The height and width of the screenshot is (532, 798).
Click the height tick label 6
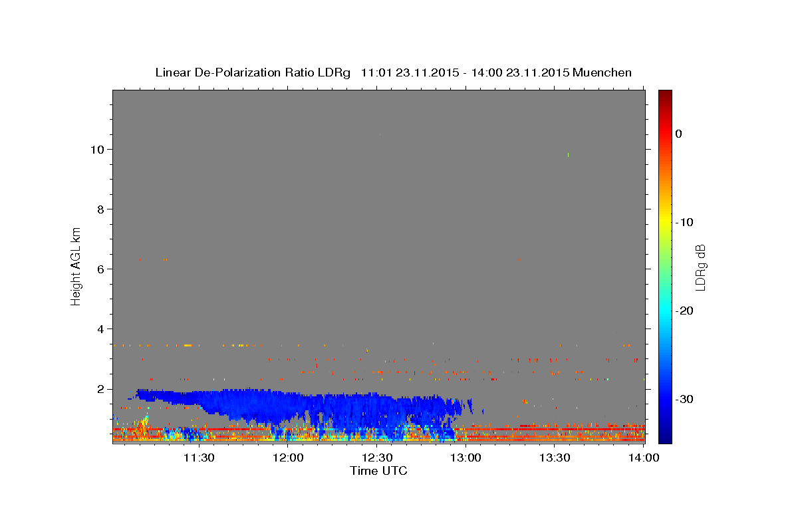pyautogui.click(x=102, y=269)
